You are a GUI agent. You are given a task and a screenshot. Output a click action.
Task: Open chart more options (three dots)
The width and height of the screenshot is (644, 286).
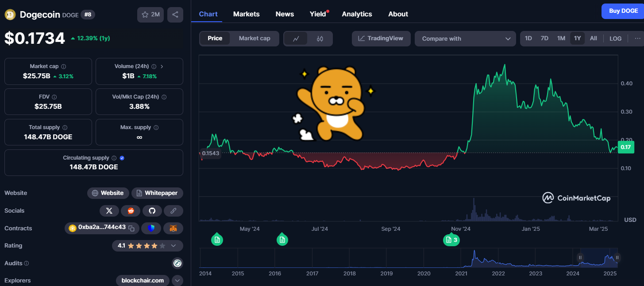click(637, 38)
